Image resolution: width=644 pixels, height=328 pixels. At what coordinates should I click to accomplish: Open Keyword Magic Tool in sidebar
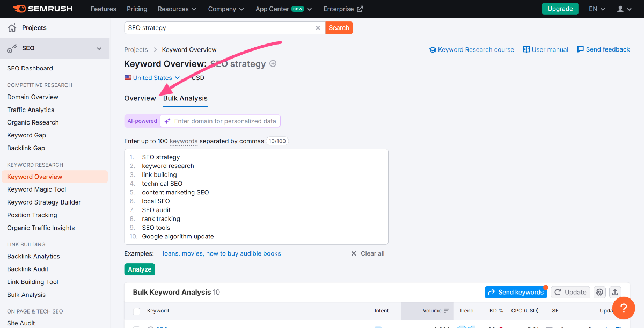(36, 189)
